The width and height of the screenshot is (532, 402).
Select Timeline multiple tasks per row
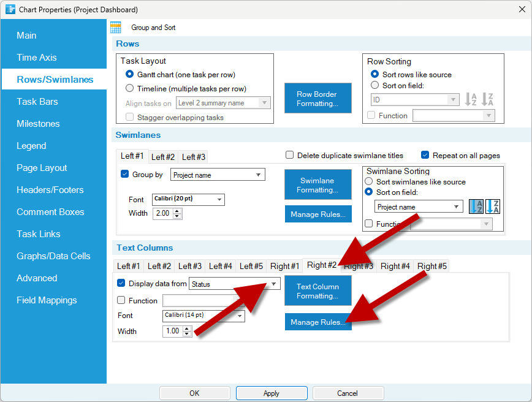coord(129,88)
